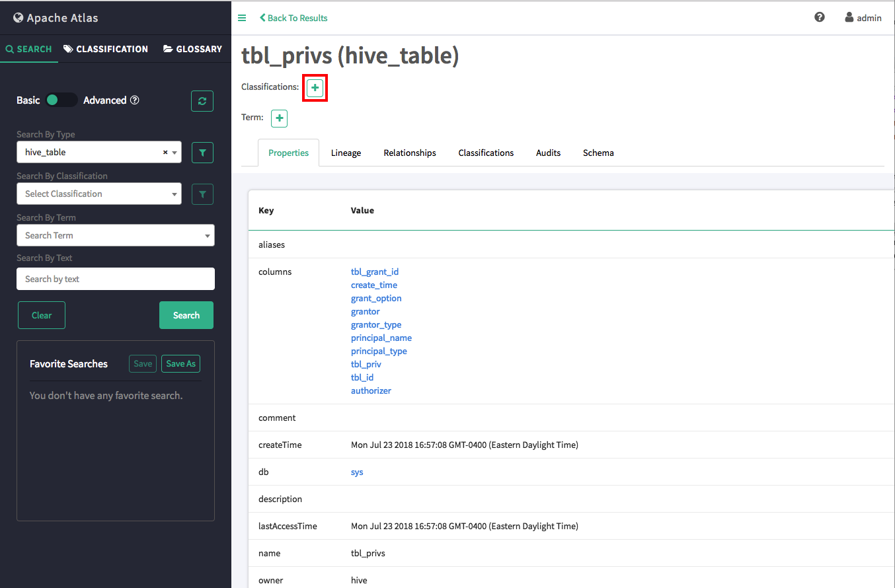The height and width of the screenshot is (588, 895).
Task: Open the Select Classification dropdown
Action: click(99, 194)
